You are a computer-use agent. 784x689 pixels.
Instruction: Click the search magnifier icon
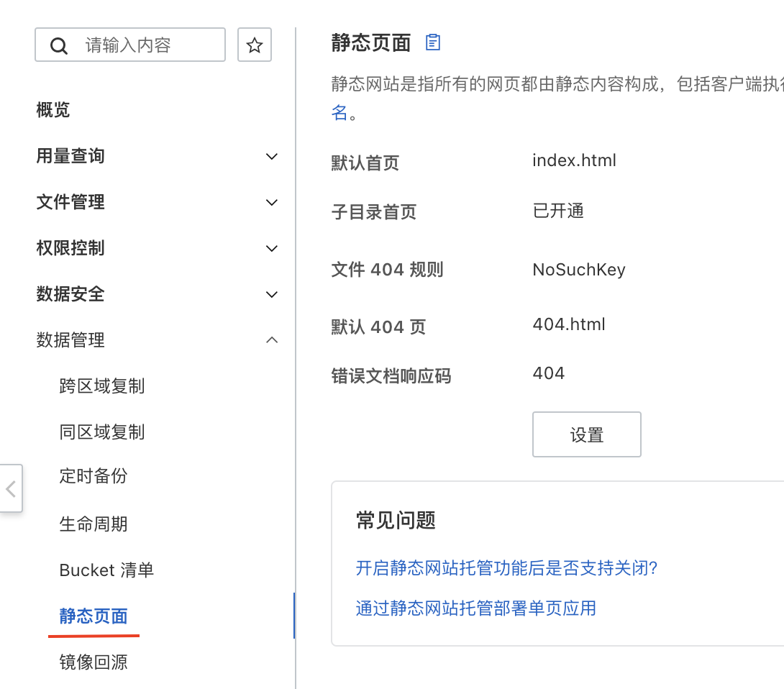coord(59,46)
